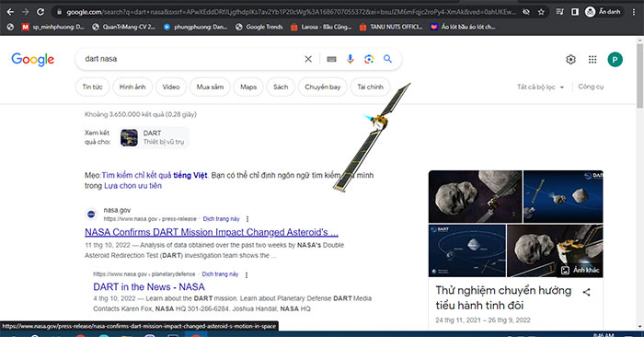Expand the Tất cả bộ lọc dropdown

pos(540,87)
